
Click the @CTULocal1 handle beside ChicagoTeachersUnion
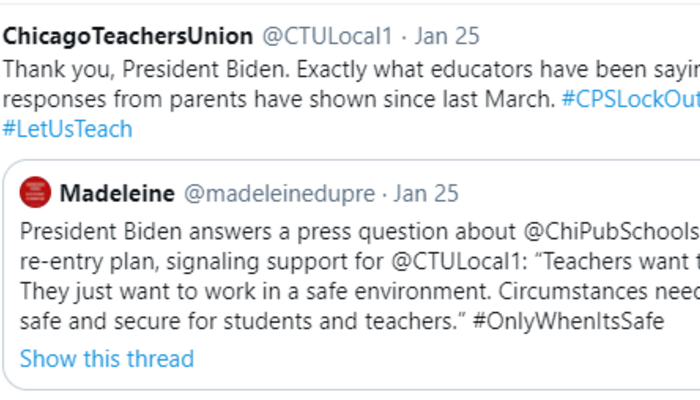(327, 37)
